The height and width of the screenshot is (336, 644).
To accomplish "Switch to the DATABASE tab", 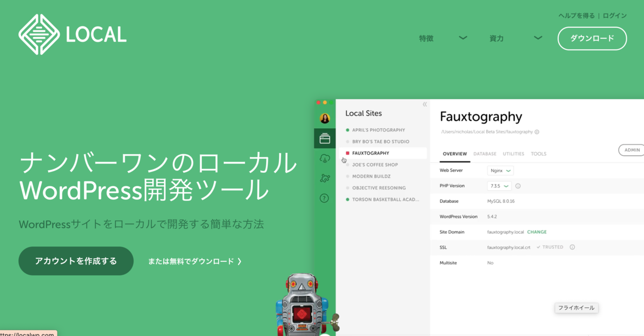I will [x=485, y=154].
